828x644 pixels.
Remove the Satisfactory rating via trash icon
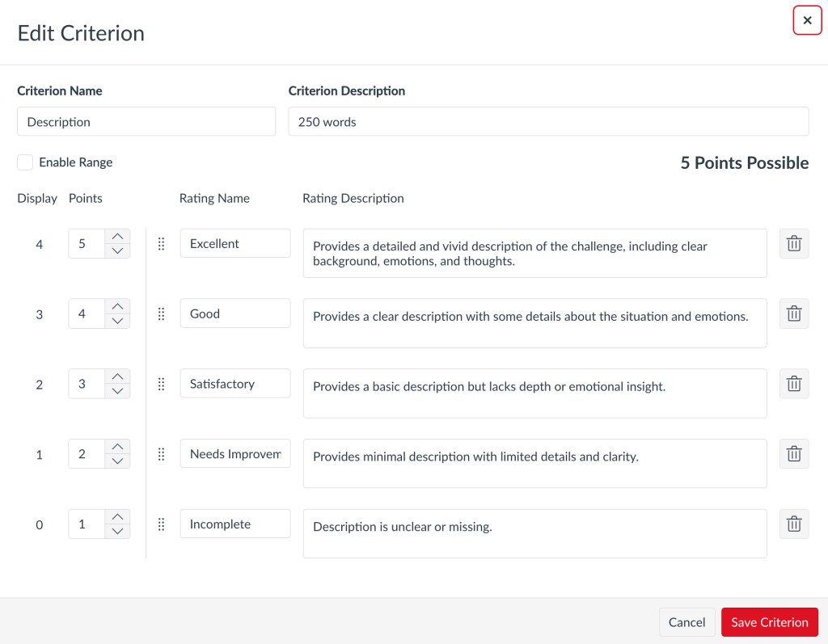click(x=793, y=385)
